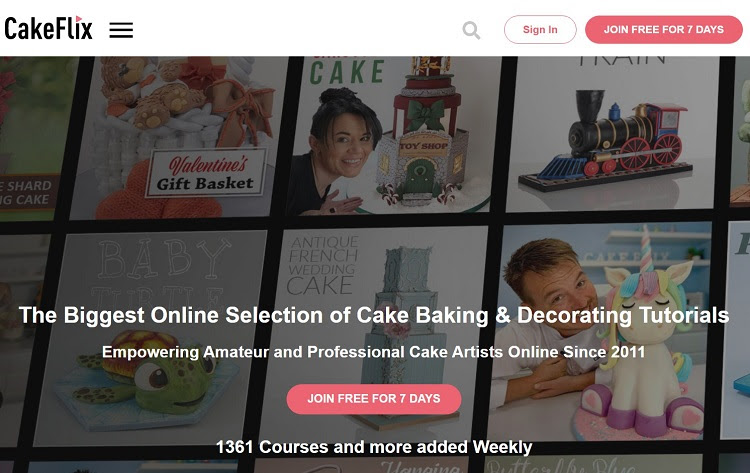The height and width of the screenshot is (473, 750).
Task: Click the main hero headline text
Action: pos(374,315)
